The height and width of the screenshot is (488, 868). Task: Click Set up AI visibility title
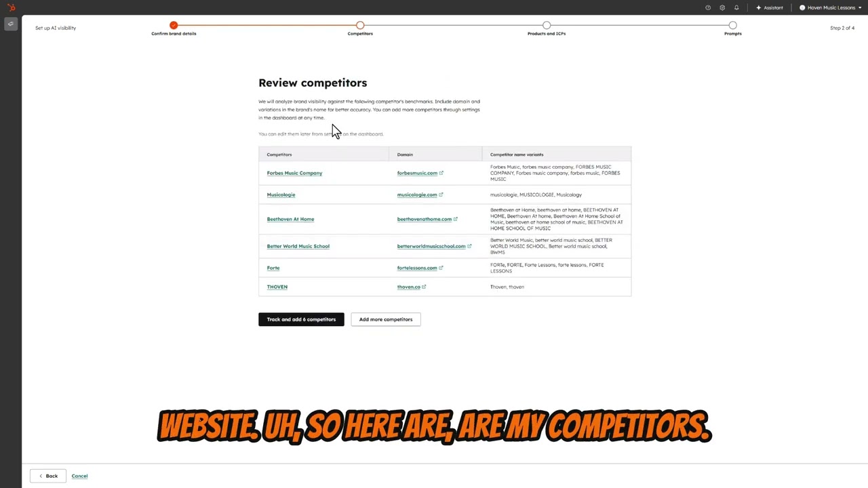click(x=56, y=28)
